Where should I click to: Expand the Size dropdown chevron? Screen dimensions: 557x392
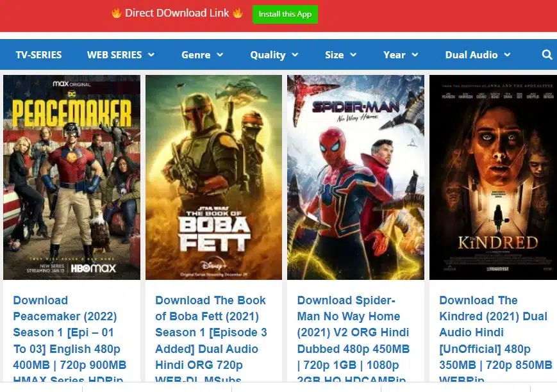tap(353, 54)
